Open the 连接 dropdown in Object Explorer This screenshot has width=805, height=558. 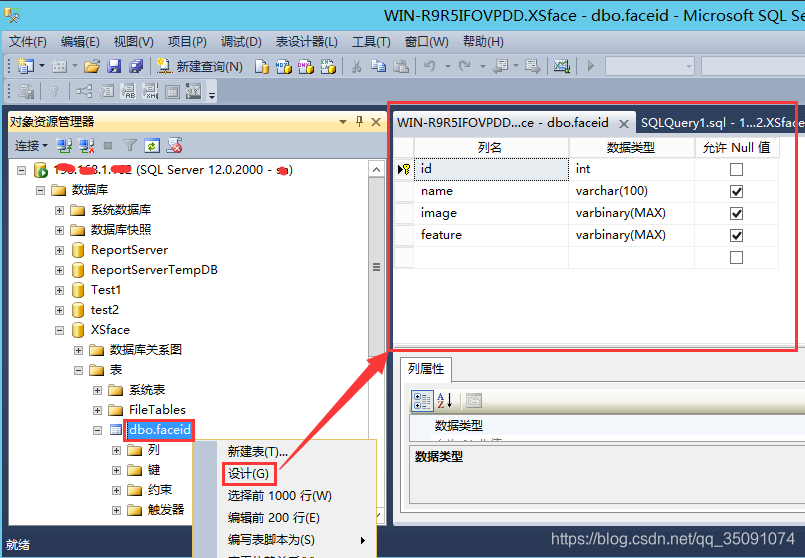point(31,146)
